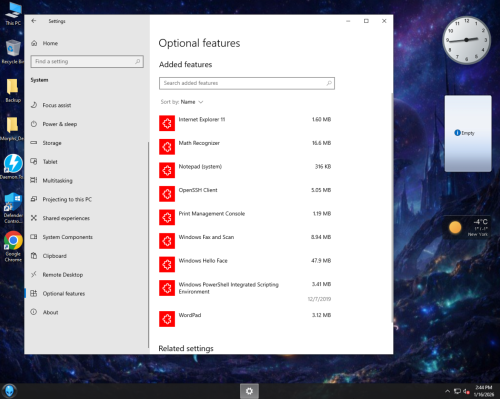Select the WordPad text entry
This screenshot has width=500, height=399.
[x=190, y=315]
